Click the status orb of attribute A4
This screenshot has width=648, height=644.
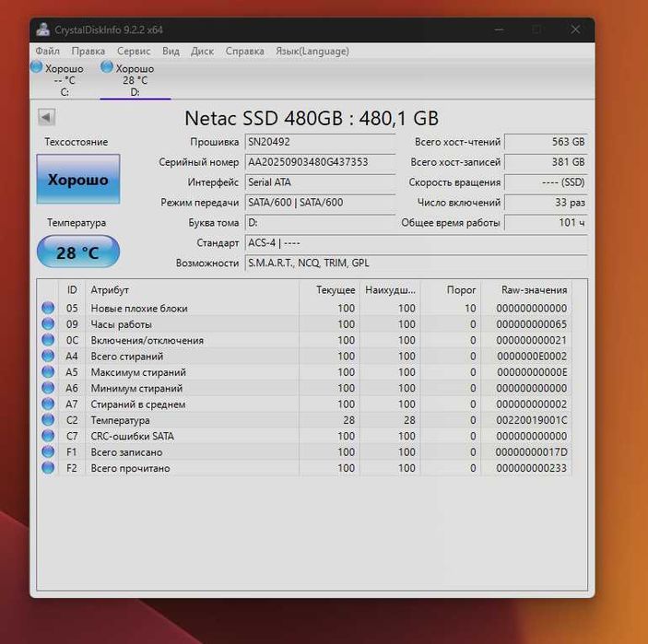tap(48, 356)
